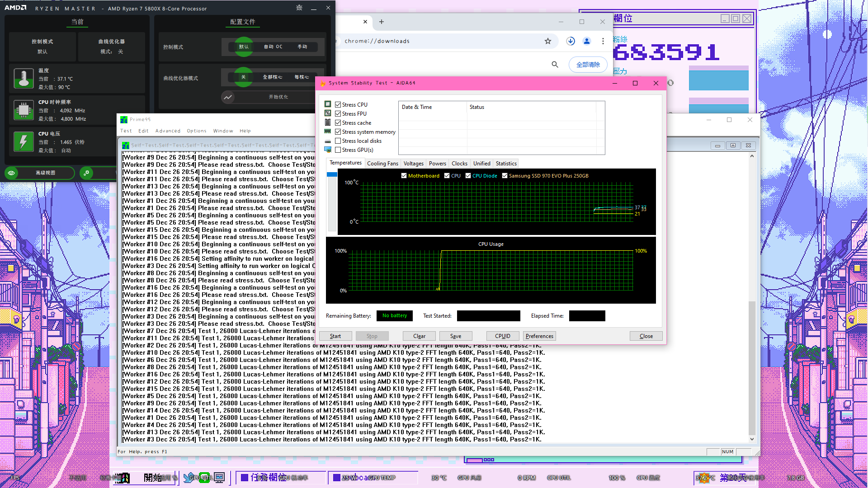Click the Preferences button
The width and height of the screenshot is (868, 488).
point(539,336)
